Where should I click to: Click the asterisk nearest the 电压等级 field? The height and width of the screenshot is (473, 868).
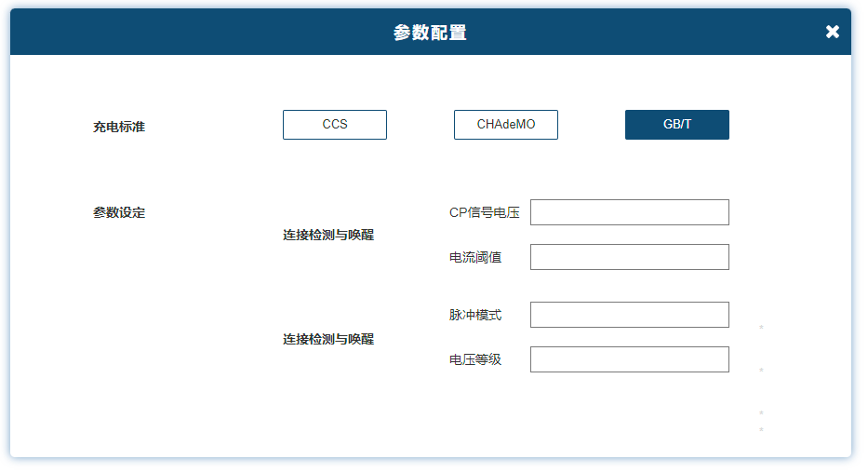click(761, 371)
